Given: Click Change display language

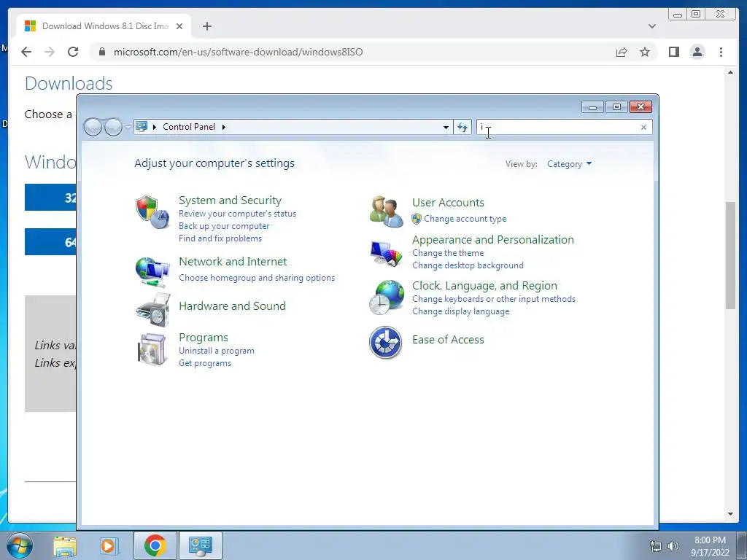Looking at the screenshot, I should click(461, 311).
